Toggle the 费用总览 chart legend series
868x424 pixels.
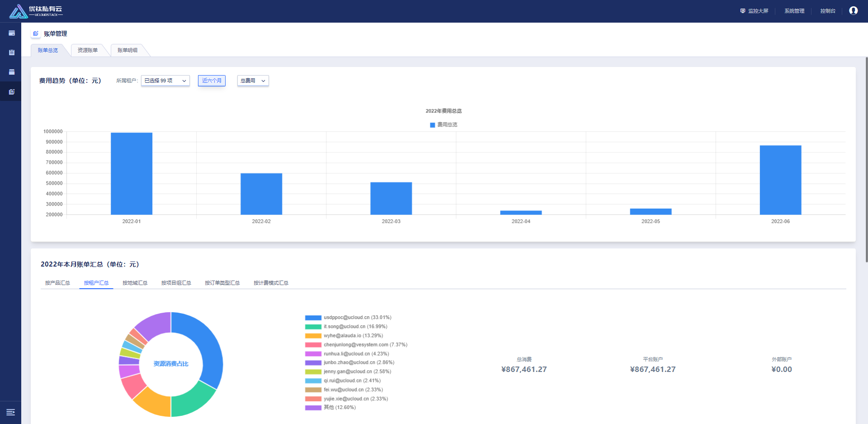point(443,125)
